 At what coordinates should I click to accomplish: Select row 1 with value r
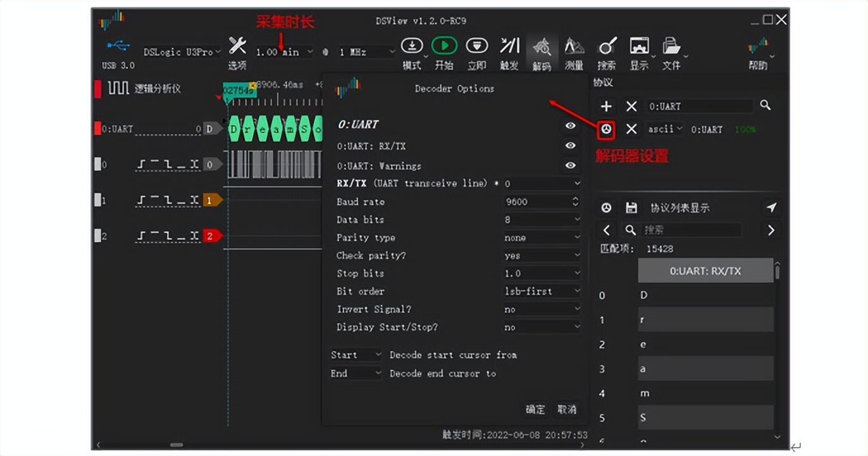coord(705,320)
